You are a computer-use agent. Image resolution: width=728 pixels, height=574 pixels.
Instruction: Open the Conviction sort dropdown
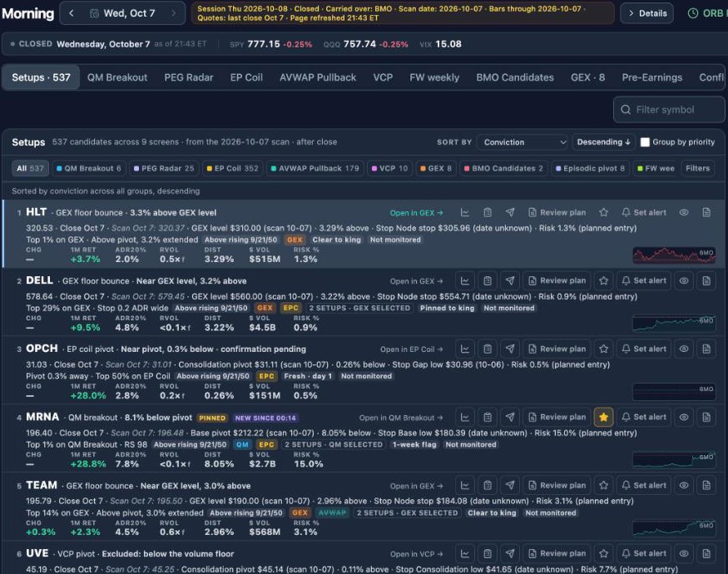(x=522, y=142)
